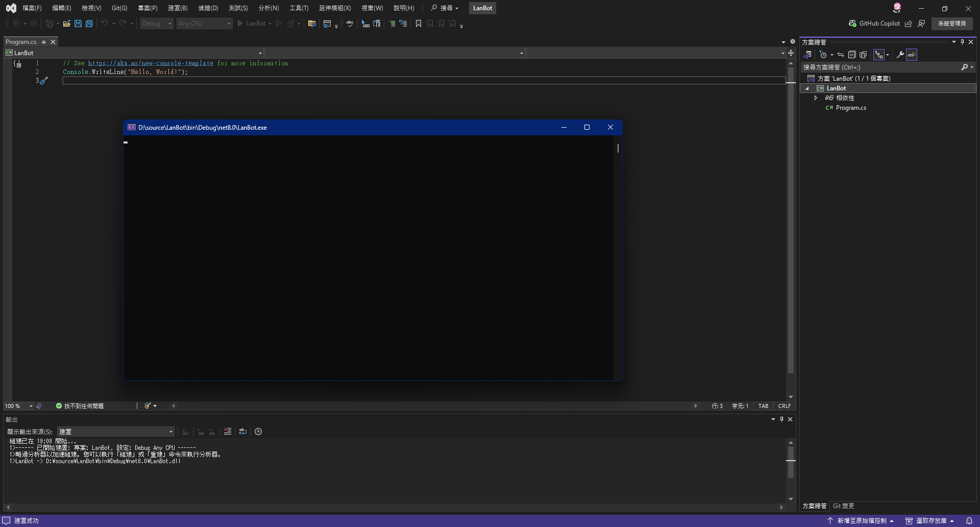Open the Any CPU platform dropdown
The image size is (980, 527).
204,23
